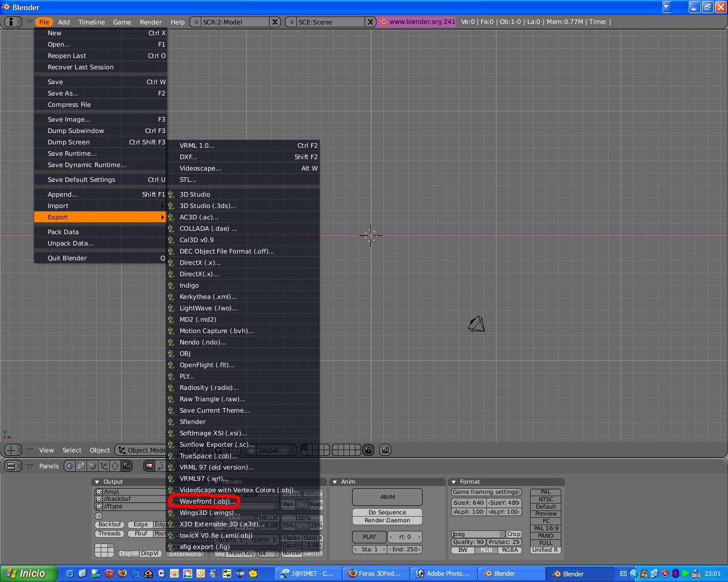Toggle the Threads render option
728x582 pixels.
point(109,534)
